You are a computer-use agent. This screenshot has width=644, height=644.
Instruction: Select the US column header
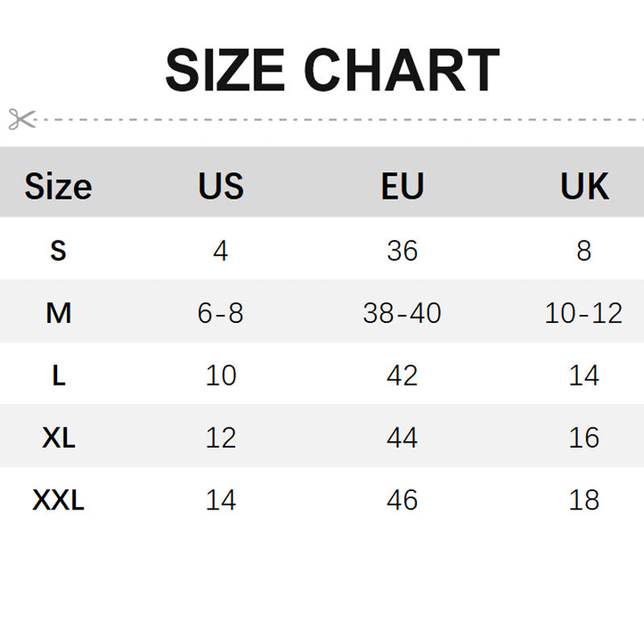click(x=221, y=186)
